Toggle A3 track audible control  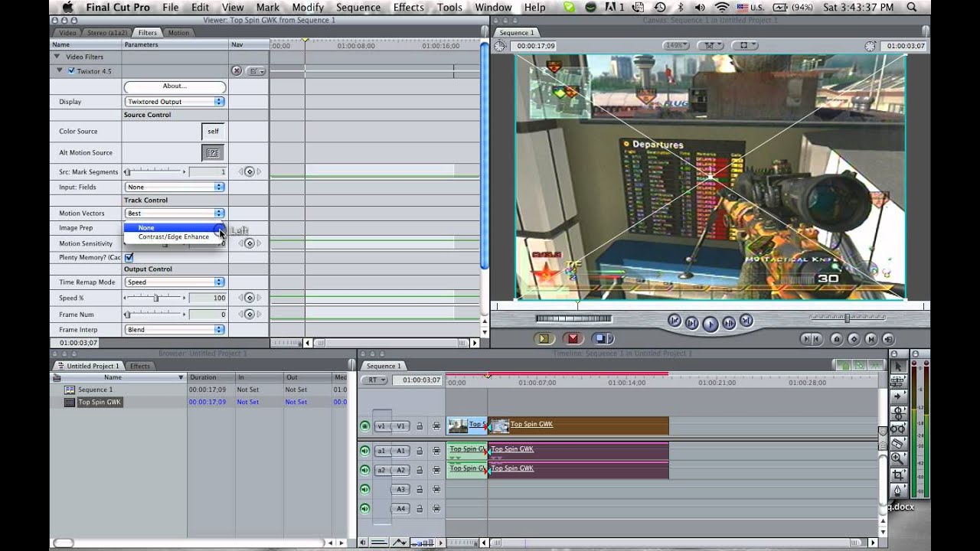pyautogui.click(x=364, y=489)
